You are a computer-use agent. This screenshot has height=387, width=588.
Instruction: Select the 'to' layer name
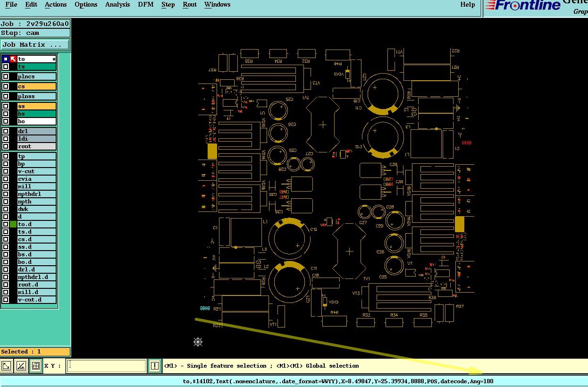point(37,59)
